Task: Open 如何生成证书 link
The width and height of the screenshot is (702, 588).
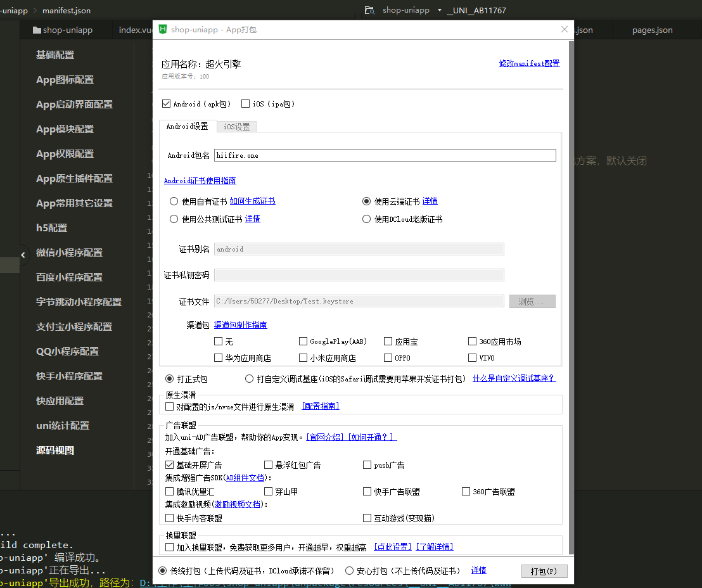Action: tap(253, 201)
